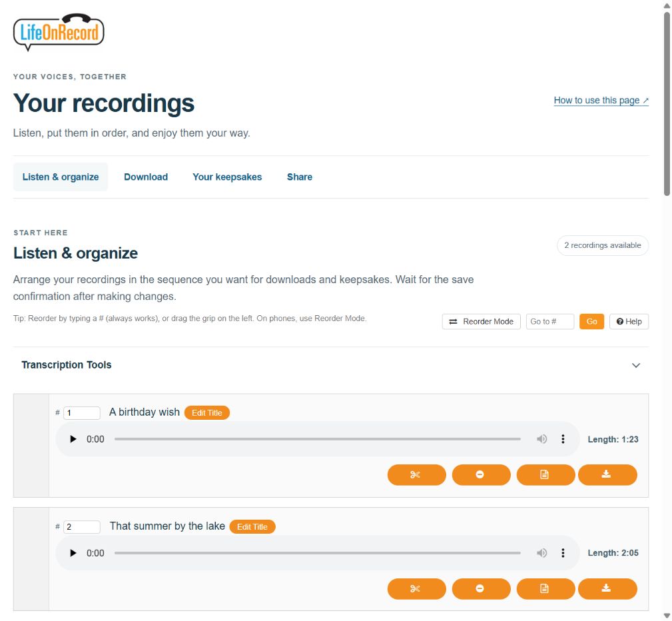The height and width of the screenshot is (621, 672).
Task: Select the Share tab
Action: 300,177
